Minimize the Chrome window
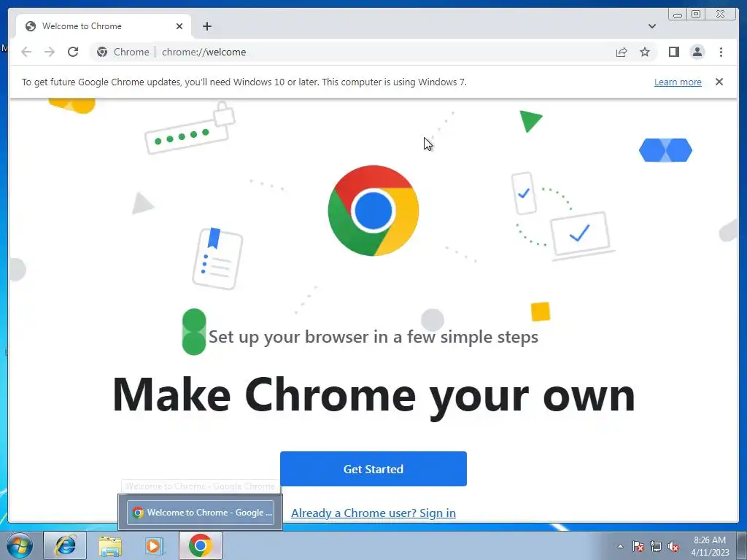 [678, 15]
